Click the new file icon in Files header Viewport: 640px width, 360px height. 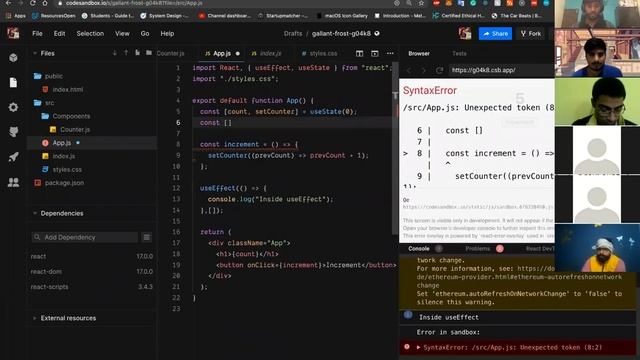coord(137,53)
